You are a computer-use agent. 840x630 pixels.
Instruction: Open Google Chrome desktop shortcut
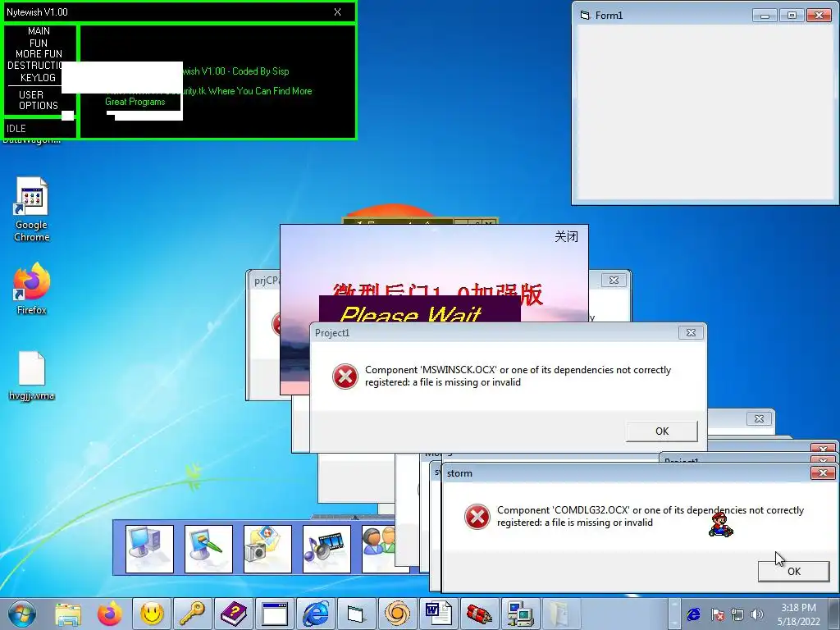[x=32, y=209]
